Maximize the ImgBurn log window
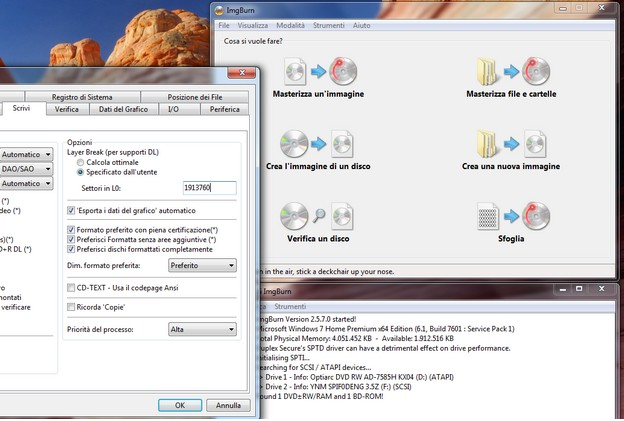The height and width of the screenshot is (421, 624). pos(579,289)
